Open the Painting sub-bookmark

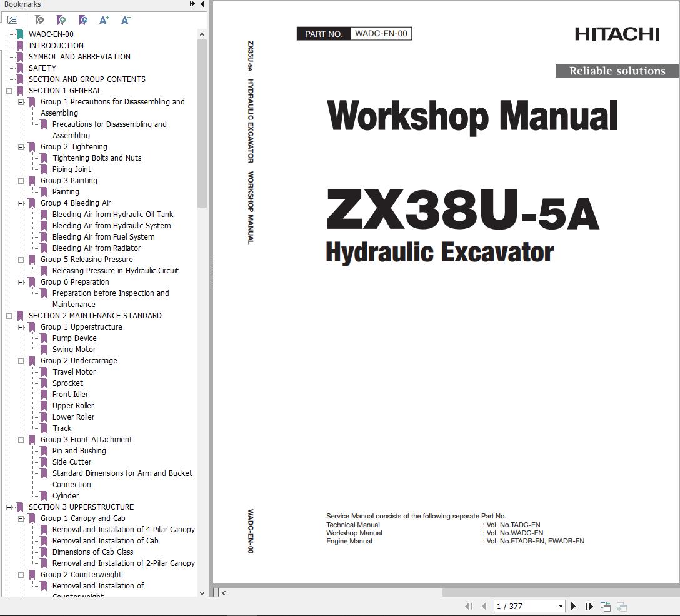coord(66,192)
